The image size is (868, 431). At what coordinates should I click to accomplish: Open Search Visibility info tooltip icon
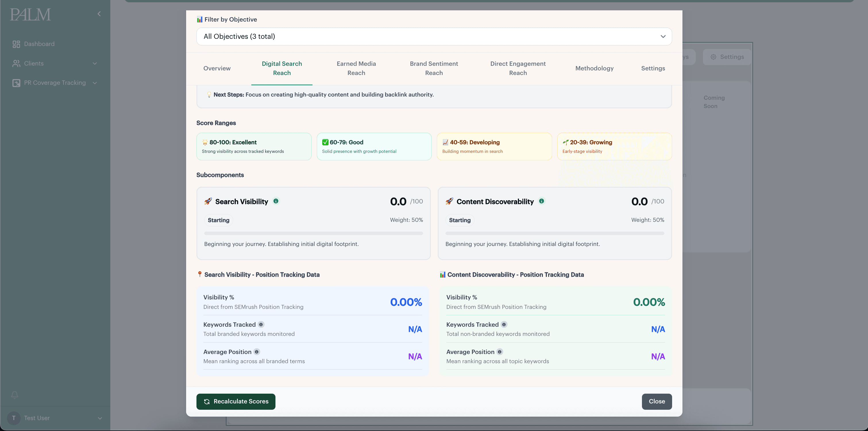[x=276, y=201]
